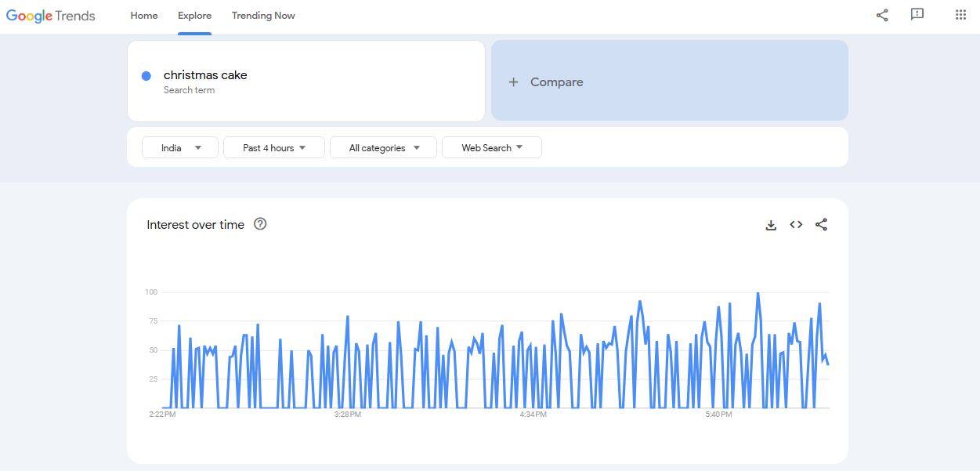
Task: Go to the Home tab
Action: click(x=144, y=16)
